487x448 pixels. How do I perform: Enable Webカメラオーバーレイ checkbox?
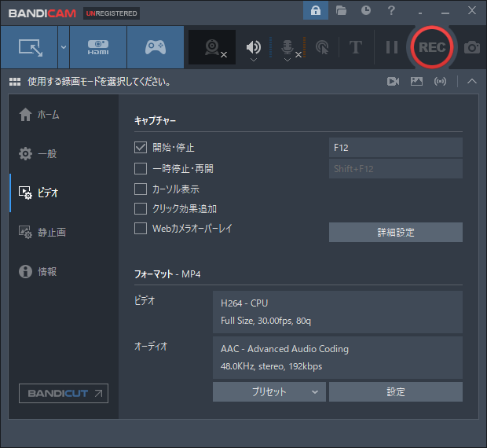coord(141,229)
